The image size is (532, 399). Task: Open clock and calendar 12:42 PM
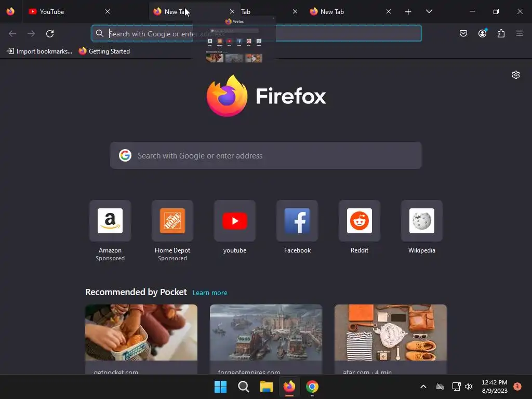[x=495, y=387]
